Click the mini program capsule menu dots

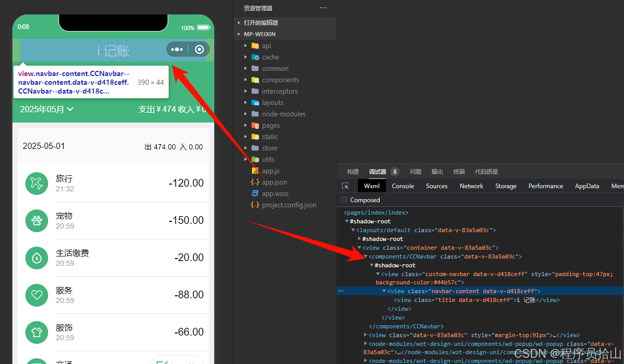coord(177,50)
